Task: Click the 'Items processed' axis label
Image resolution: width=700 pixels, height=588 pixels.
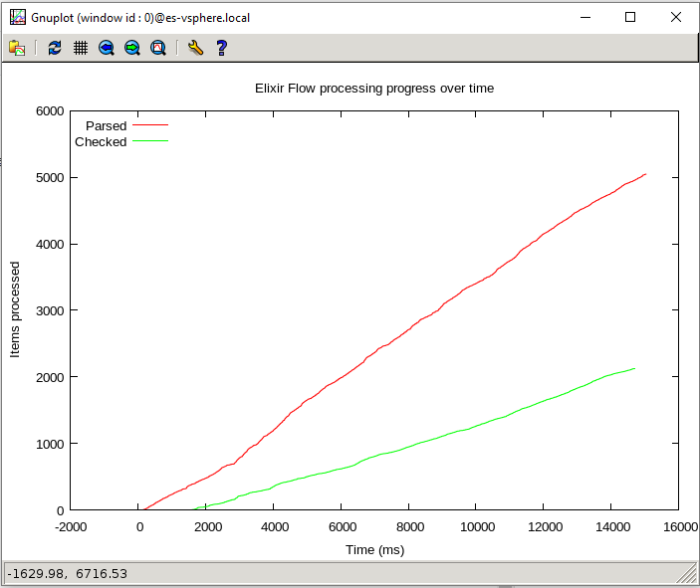Action: [x=15, y=309]
